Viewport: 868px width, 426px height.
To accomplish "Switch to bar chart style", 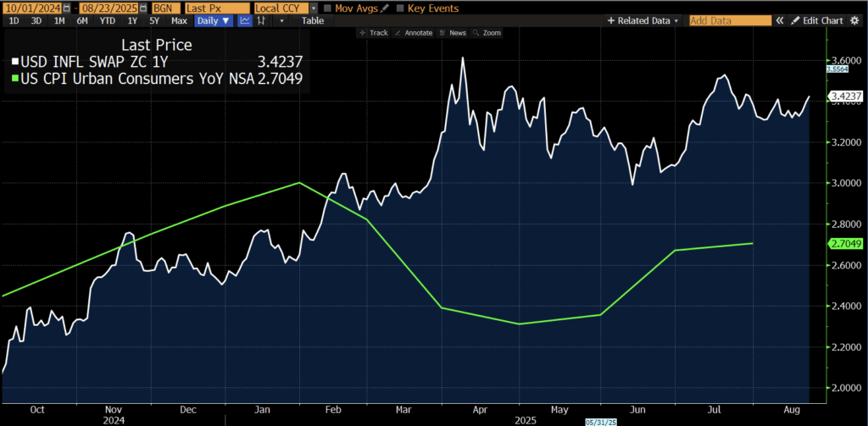I will coord(264,20).
